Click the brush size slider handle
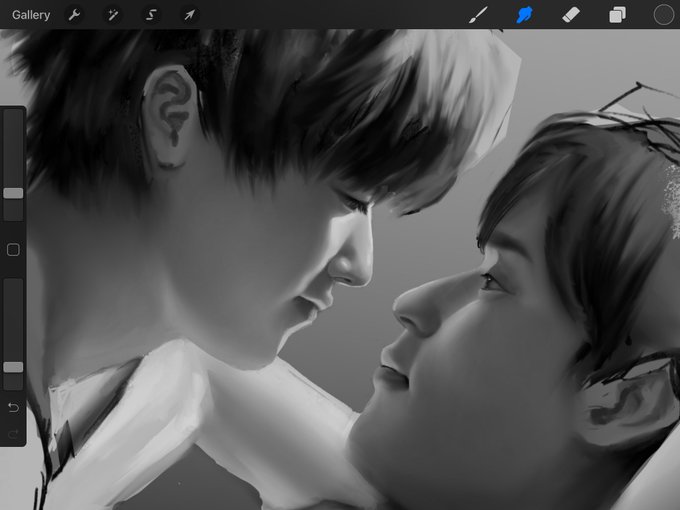Viewport: 680px width, 510px height. [x=13, y=193]
